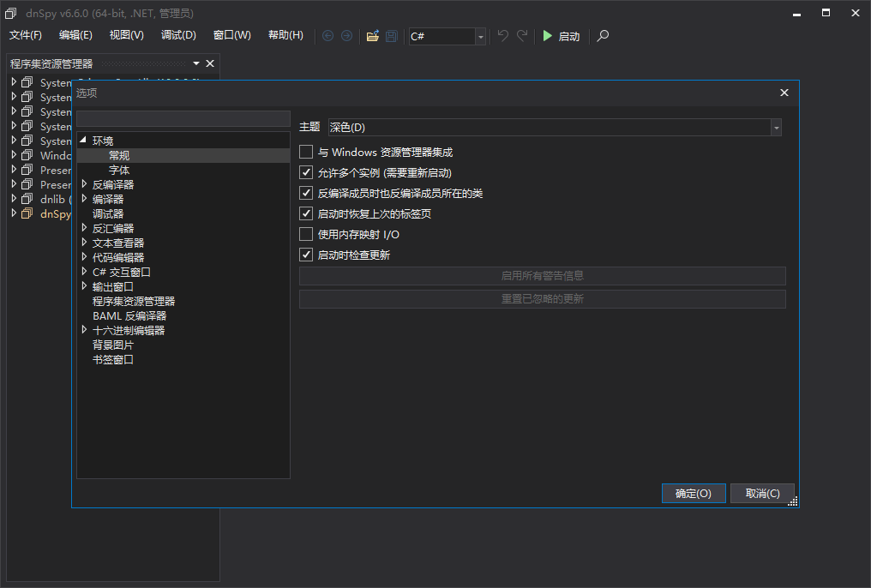The height and width of the screenshot is (588, 871).
Task: Confirm with 确定(O) button
Action: coord(694,493)
